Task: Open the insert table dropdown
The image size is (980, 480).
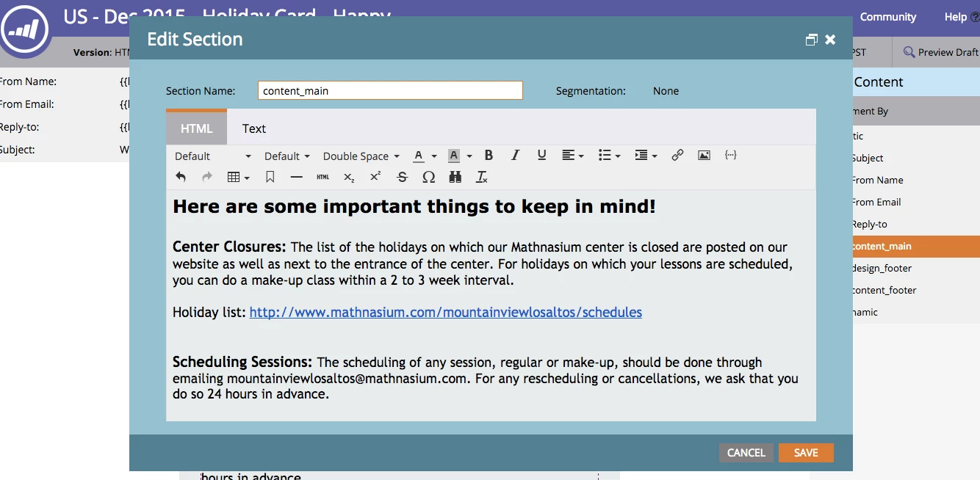Action: [239, 177]
